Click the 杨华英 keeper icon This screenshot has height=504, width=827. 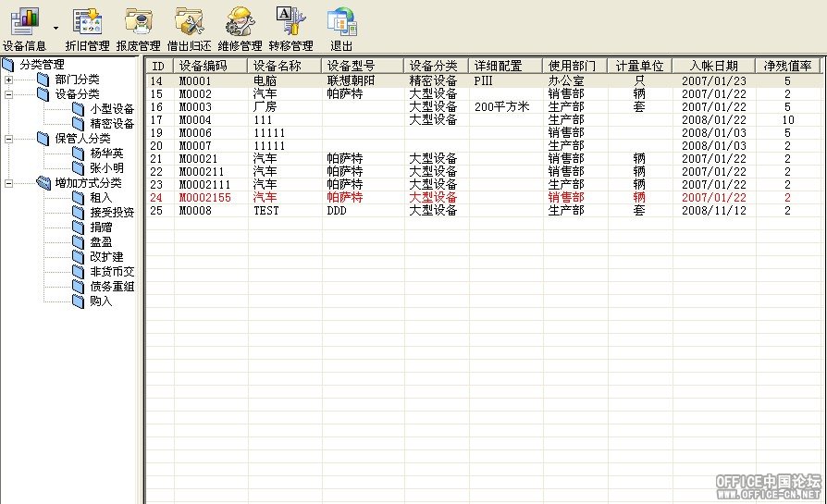78,154
